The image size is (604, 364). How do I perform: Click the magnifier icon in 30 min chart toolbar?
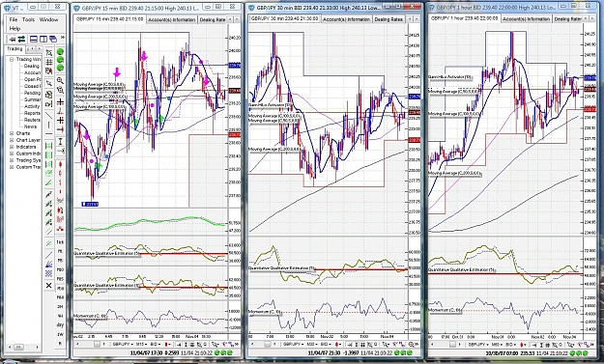pyautogui.click(x=411, y=344)
